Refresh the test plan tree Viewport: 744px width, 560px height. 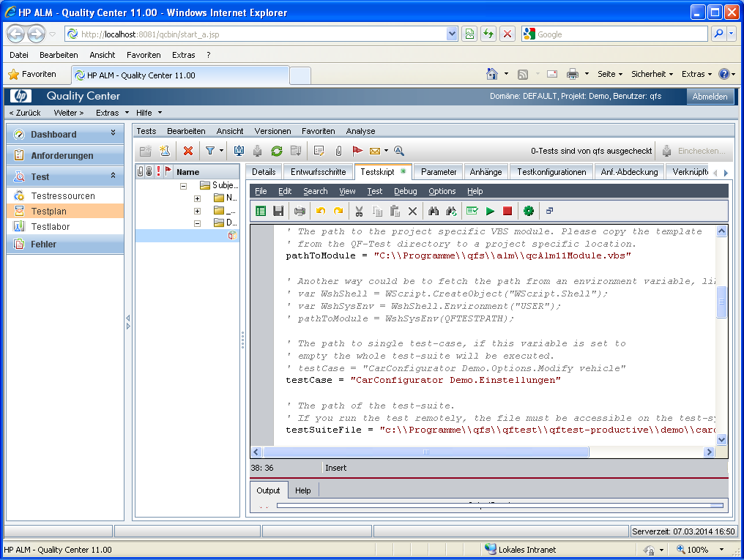277,151
